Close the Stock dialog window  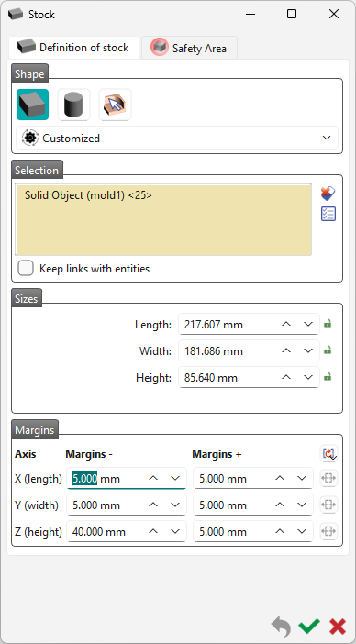pyautogui.click(x=334, y=15)
